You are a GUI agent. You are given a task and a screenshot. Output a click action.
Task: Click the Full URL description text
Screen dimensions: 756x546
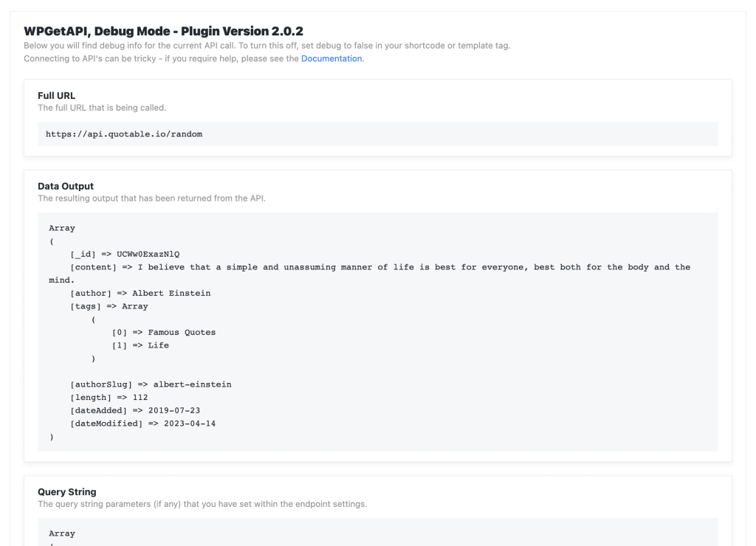(102, 108)
